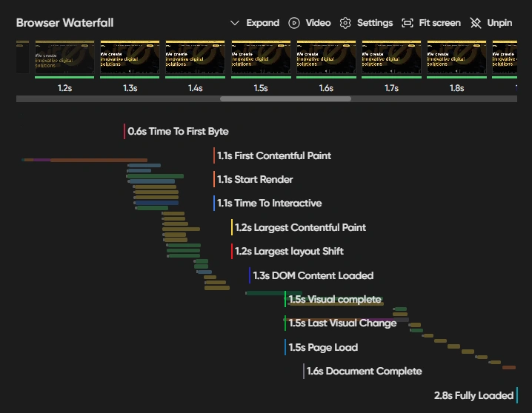Click the 1.5s Visual complete marker
532x413 pixels.
click(x=333, y=300)
